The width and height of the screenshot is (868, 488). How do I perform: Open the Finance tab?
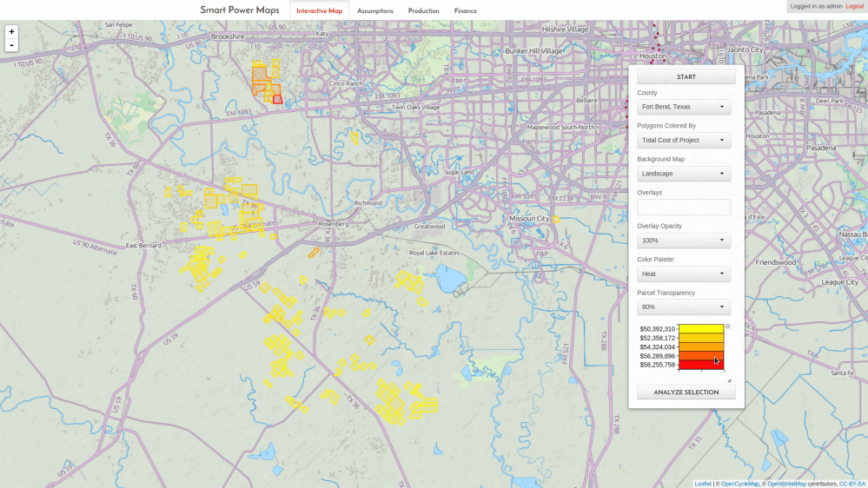[x=465, y=10]
